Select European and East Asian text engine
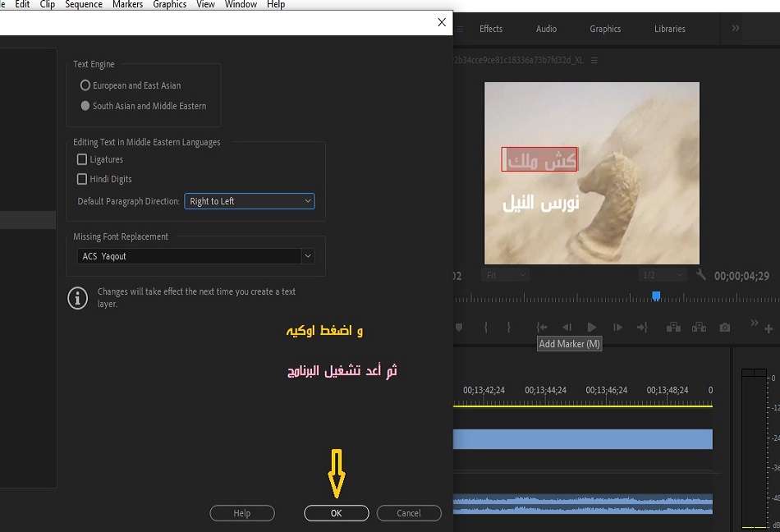Image resolution: width=780 pixels, height=532 pixels. click(x=85, y=85)
